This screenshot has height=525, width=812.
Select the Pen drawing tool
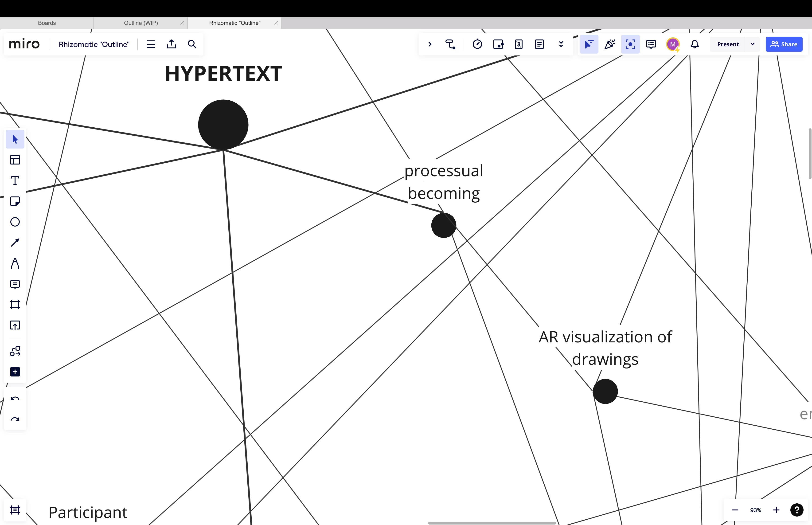click(x=15, y=263)
